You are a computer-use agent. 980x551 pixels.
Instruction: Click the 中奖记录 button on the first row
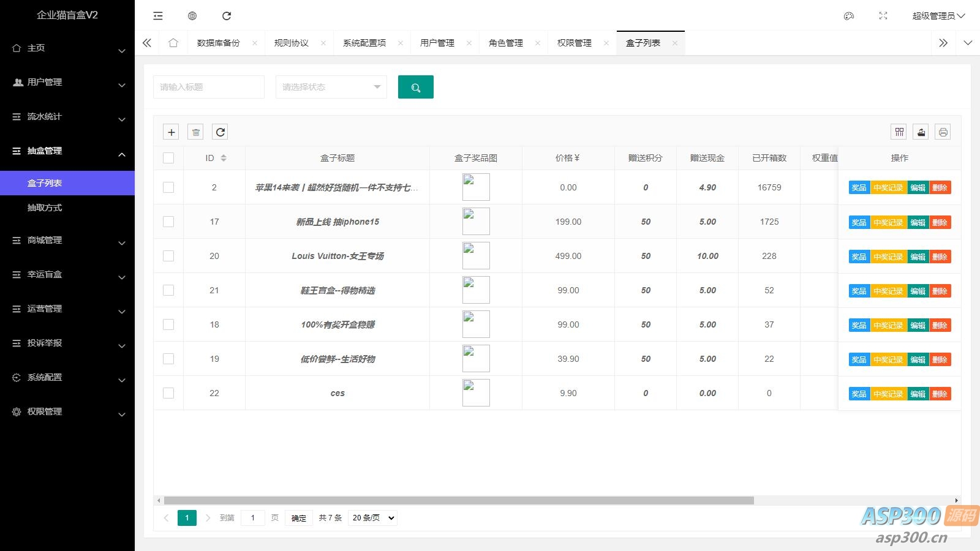[x=888, y=188]
